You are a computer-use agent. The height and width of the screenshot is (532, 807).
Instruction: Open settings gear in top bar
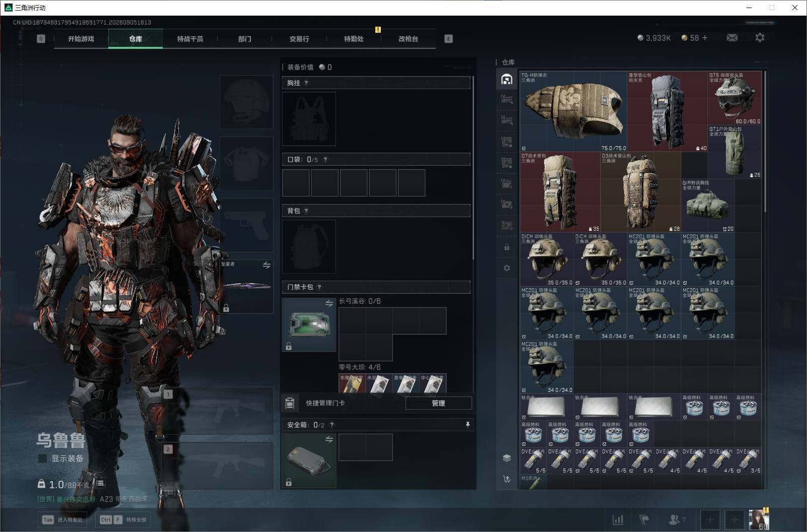pos(760,37)
